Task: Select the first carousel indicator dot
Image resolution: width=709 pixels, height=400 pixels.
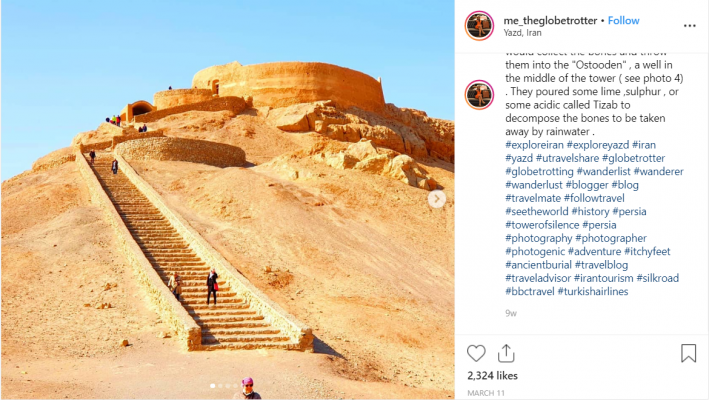Action: point(213,386)
